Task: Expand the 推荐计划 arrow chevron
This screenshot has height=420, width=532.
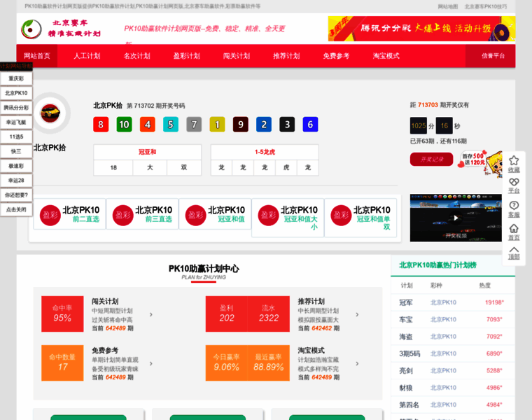Action: click(x=358, y=314)
